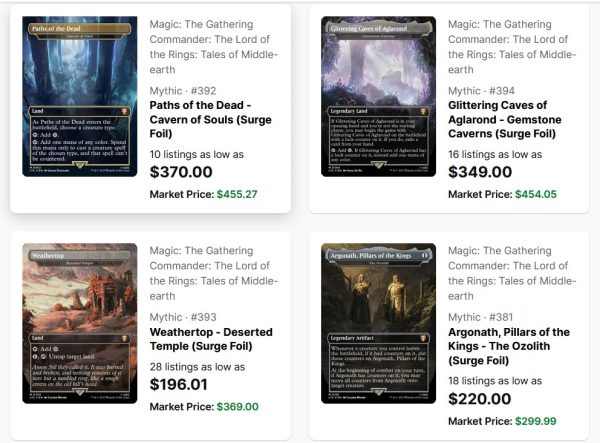
Task: Click the set name above Mythic #392
Action: click(x=214, y=47)
